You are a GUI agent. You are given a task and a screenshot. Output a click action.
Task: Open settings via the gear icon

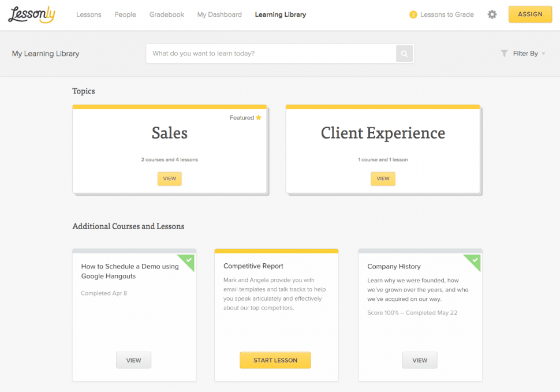492,14
